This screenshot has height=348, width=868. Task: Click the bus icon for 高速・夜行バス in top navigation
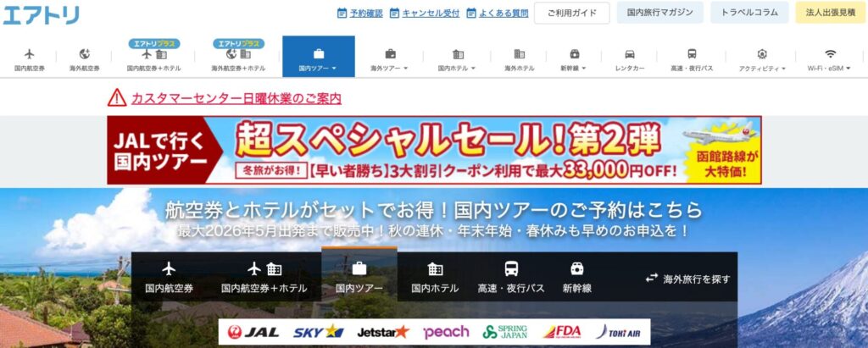click(x=692, y=53)
